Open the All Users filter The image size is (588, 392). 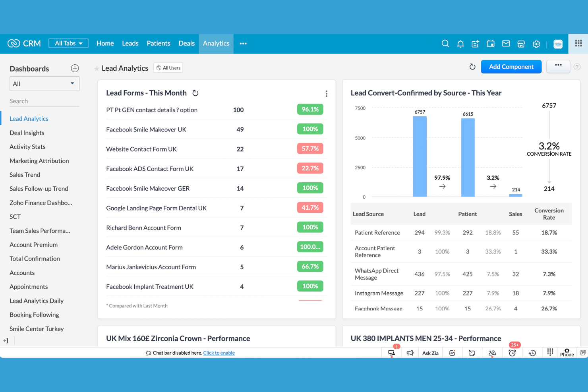pyautogui.click(x=168, y=68)
